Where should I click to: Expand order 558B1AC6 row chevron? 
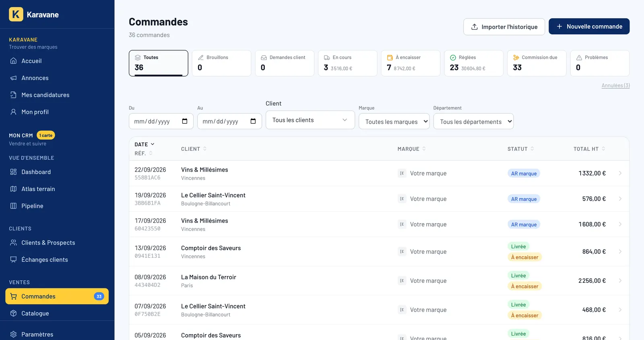click(620, 173)
